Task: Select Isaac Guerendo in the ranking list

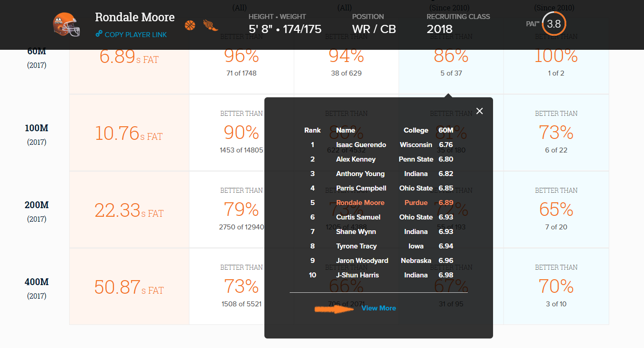Action: 361,145
